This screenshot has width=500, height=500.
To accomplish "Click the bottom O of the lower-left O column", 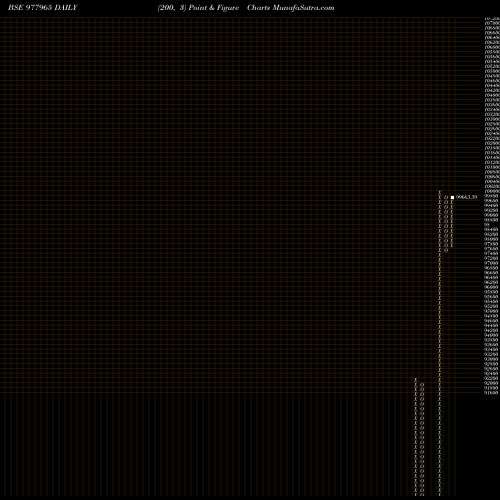I will pos(422,495).
